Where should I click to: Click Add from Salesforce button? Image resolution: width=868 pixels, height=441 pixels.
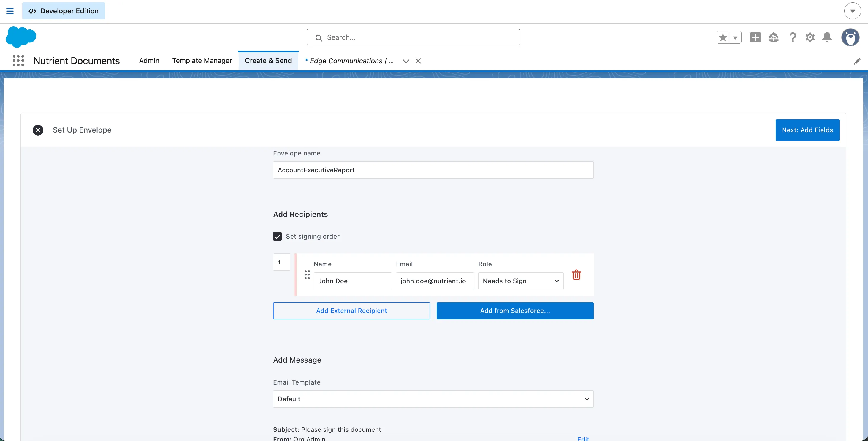click(515, 311)
